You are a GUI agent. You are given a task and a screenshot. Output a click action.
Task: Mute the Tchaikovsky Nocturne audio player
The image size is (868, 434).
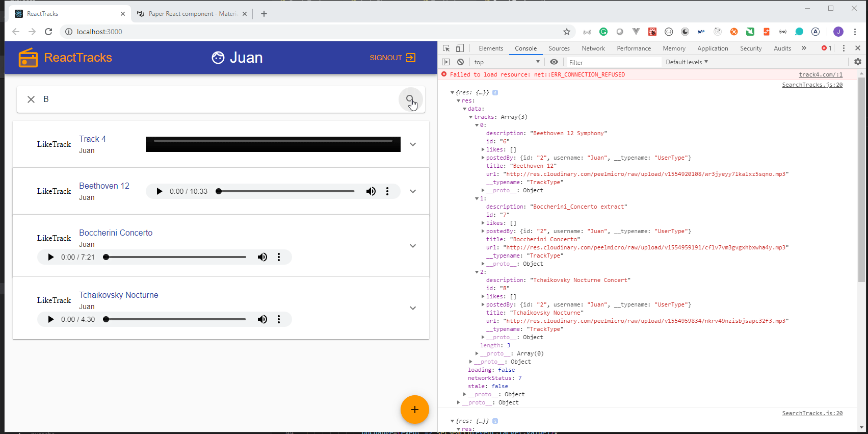click(262, 319)
